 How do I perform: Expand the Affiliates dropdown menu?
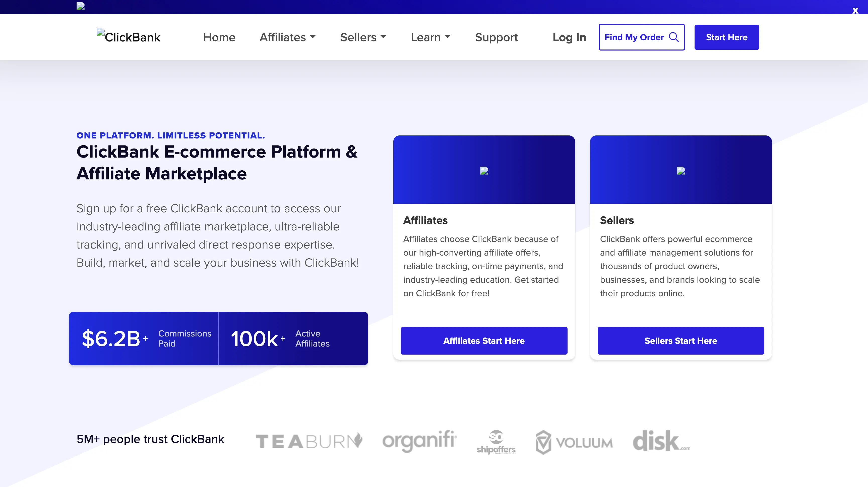click(287, 37)
